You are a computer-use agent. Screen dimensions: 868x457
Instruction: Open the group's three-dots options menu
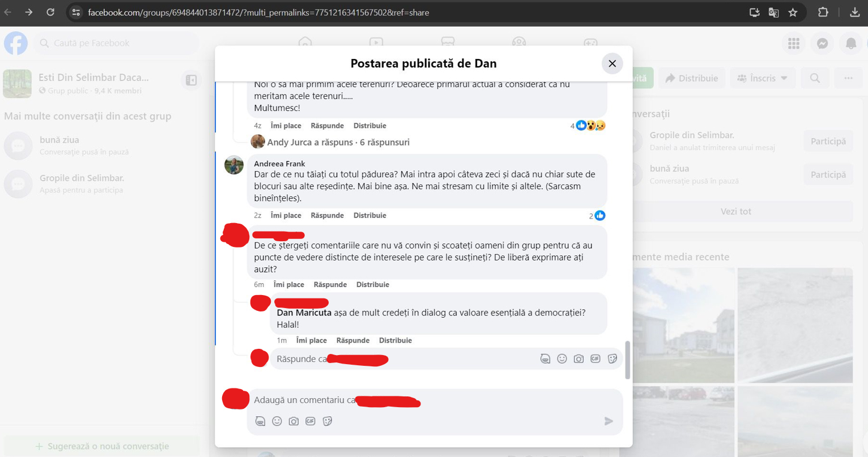click(848, 78)
